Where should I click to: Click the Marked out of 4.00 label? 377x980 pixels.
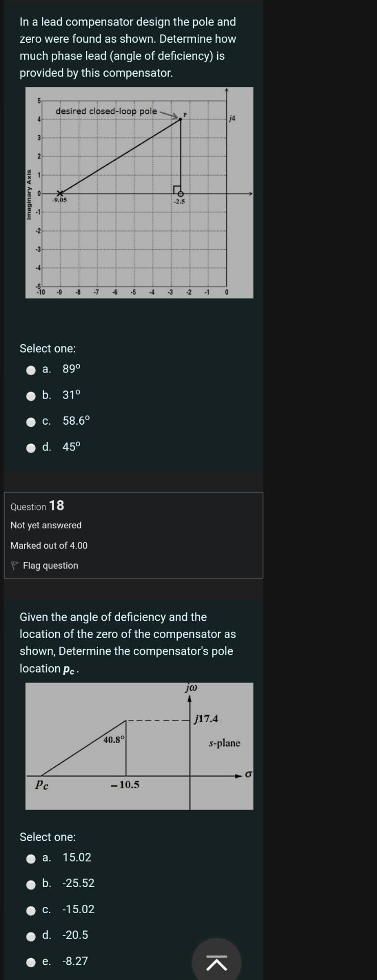point(49,545)
